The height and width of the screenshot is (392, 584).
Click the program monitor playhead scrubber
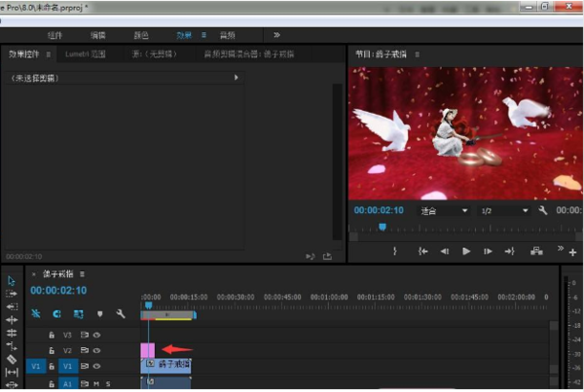click(382, 227)
